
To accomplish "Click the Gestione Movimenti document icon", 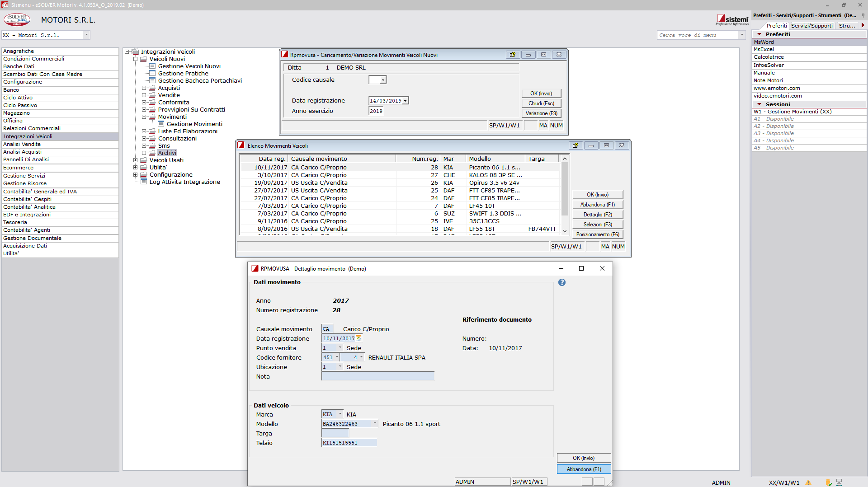I will [161, 124].
